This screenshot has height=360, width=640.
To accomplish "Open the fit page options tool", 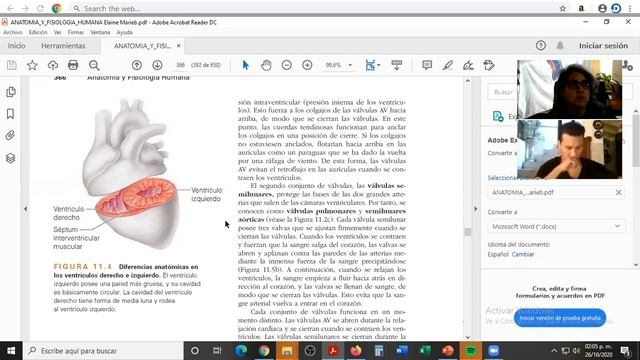I will [x=372, y=65].
